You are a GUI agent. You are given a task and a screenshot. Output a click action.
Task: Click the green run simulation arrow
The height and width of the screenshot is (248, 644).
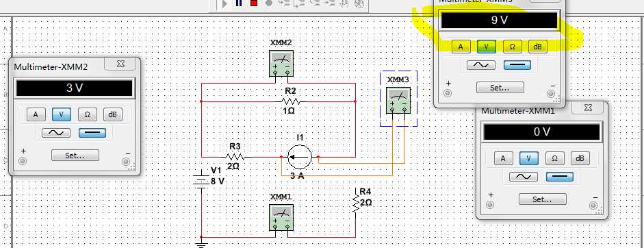pyautogui.click(x=224, y=3)
